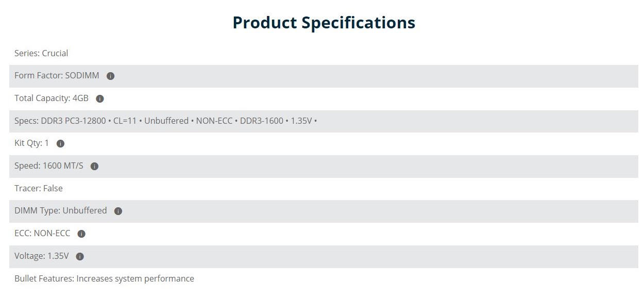Click the Form Factor: SODIMM label
This screenshot has height=297, width=644.
point(57,75)
